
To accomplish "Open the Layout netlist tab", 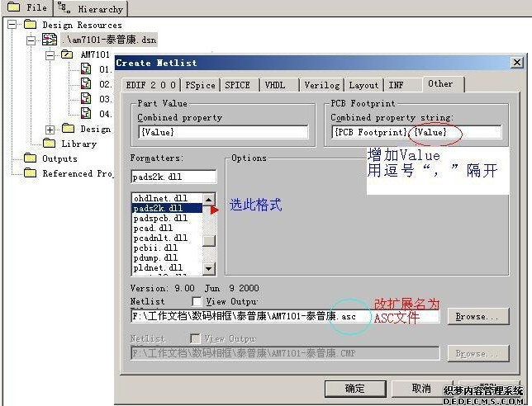I will pyautogui.click(x=363, y=85).
